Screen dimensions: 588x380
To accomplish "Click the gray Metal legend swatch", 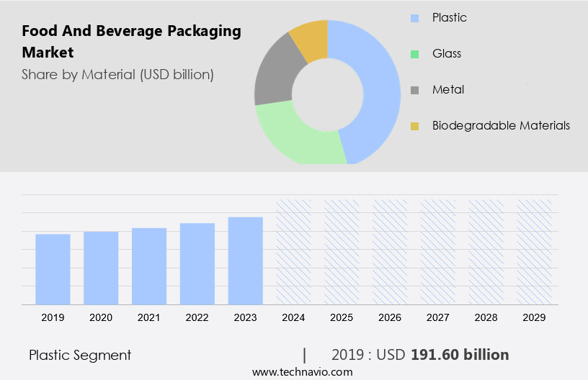I will point(415,90).
